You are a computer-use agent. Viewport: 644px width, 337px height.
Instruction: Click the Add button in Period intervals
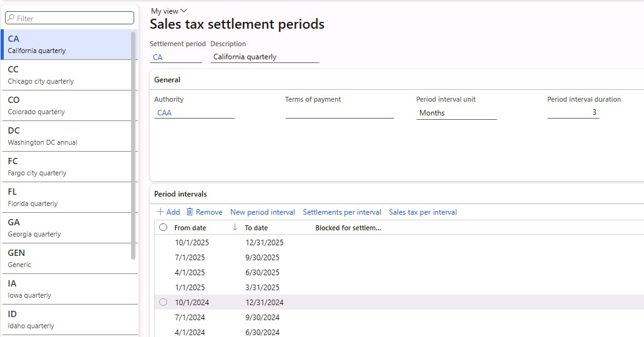pos(168,212)
